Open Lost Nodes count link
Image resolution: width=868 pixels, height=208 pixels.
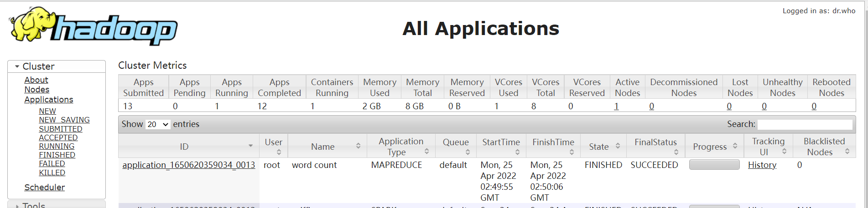tap(729, 106)
